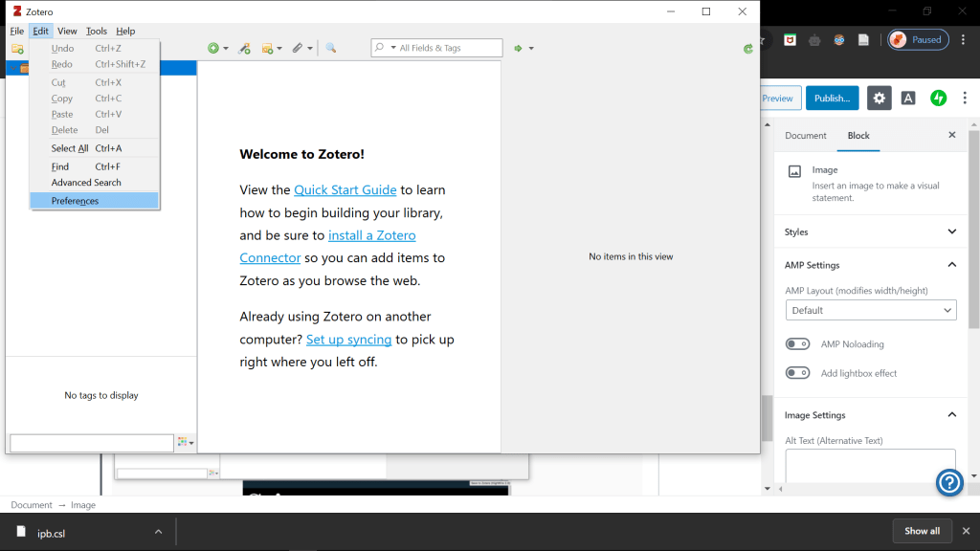Select Preferences from the Edit menu

click(x=75, y=201)
